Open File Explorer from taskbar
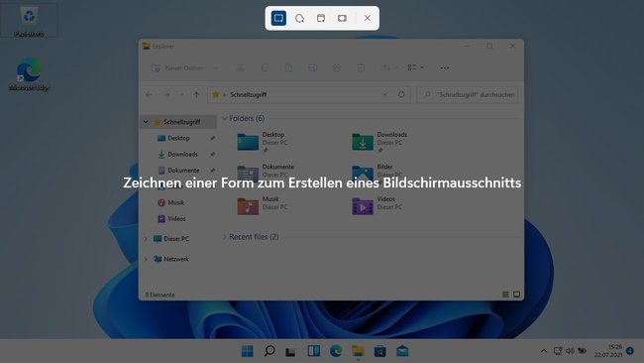 (x=358, y=351)
